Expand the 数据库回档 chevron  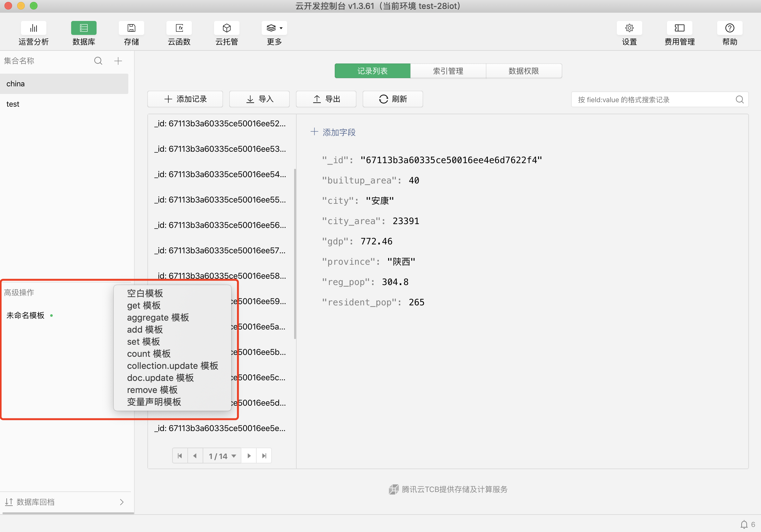click(x=122, y=502)
